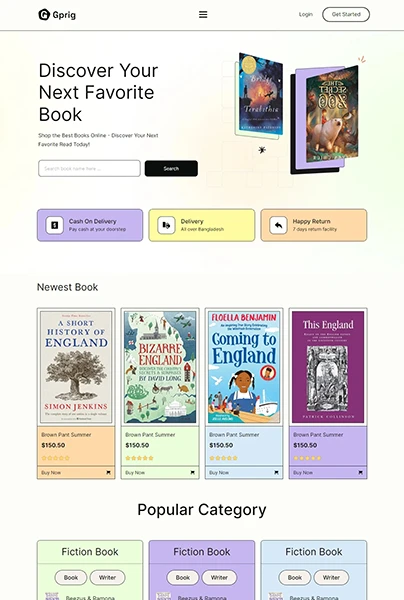This screenshot has height=600, width=404.
Task: Click star rating on Bizarre England card
Action: coord(139,458)
